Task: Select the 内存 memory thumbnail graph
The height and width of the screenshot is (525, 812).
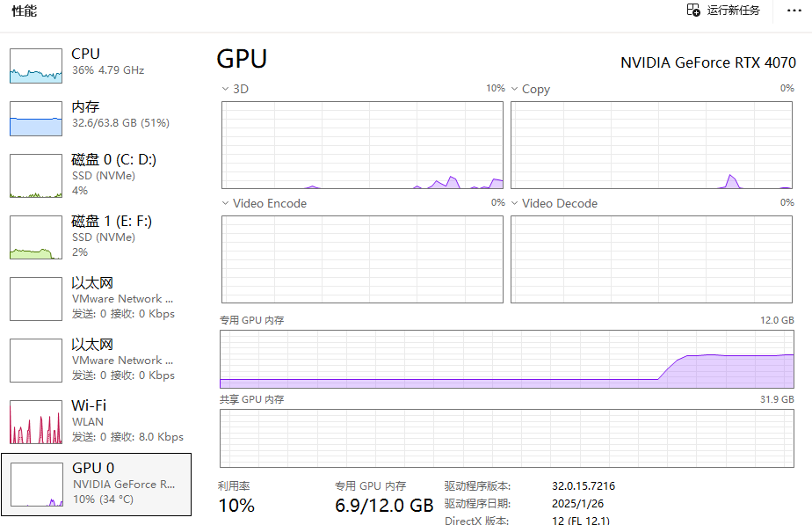Action: click(36, 119)
